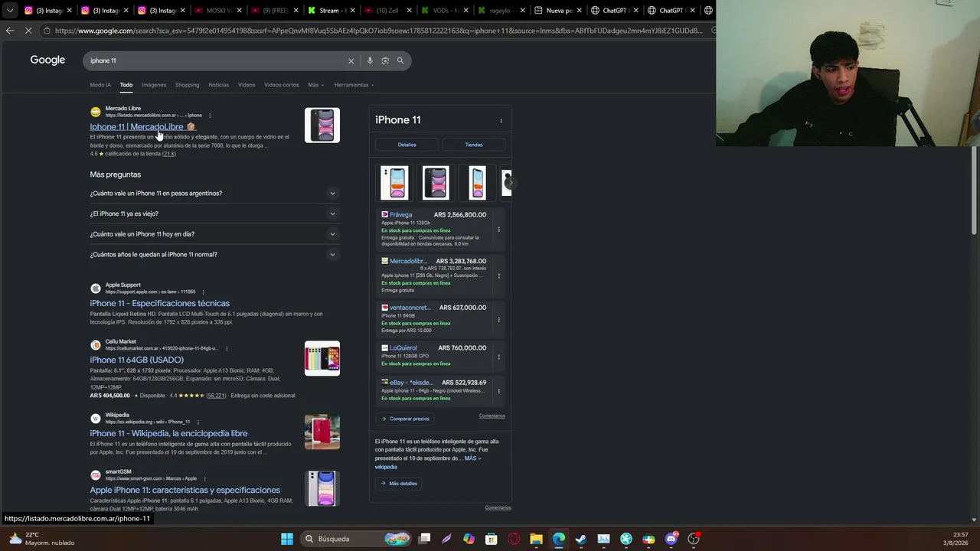The image size is (980, 551).
Task: Open the "Iphone 11 | MercadoLibre" result link
Action: [136, 127]
